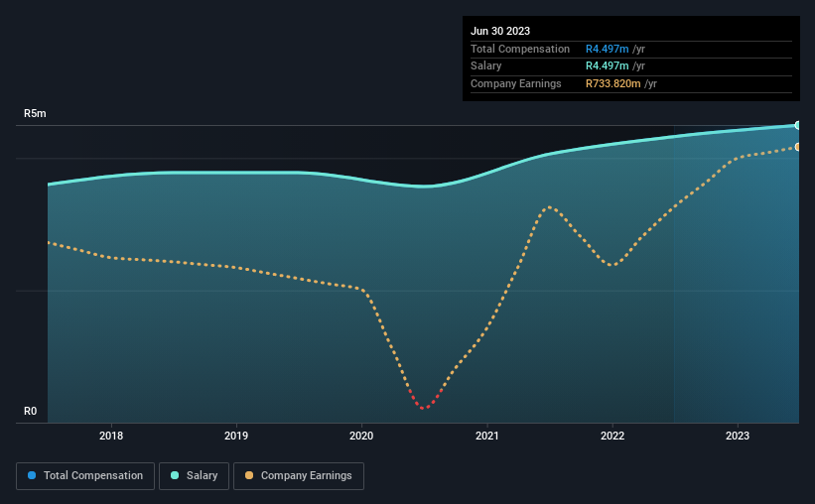Click the 2021 x-axis label
815x504 pixels.
click(x=487, y=436)
